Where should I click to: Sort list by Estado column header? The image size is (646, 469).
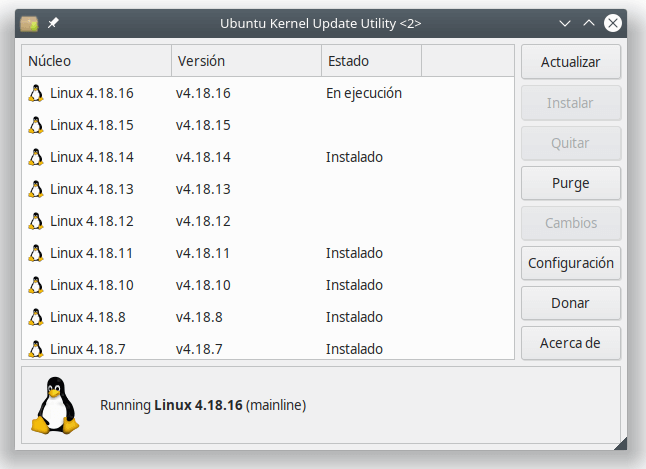point(372,61)
